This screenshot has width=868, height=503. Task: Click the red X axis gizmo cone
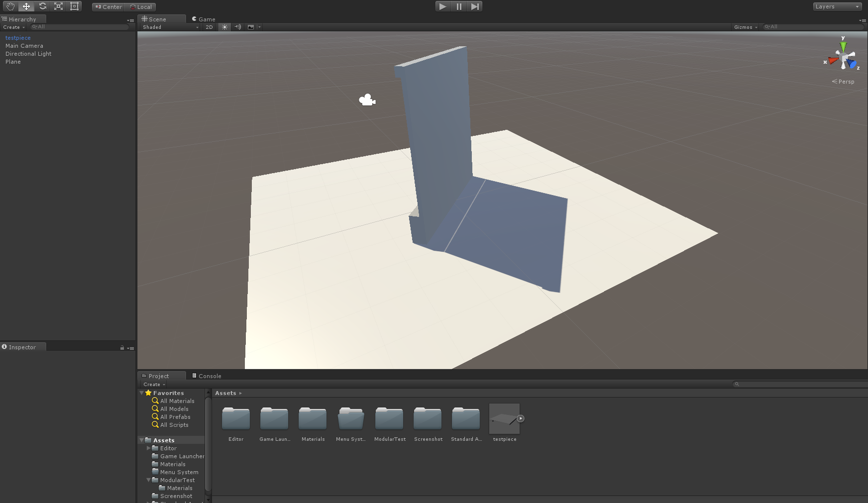833,61
